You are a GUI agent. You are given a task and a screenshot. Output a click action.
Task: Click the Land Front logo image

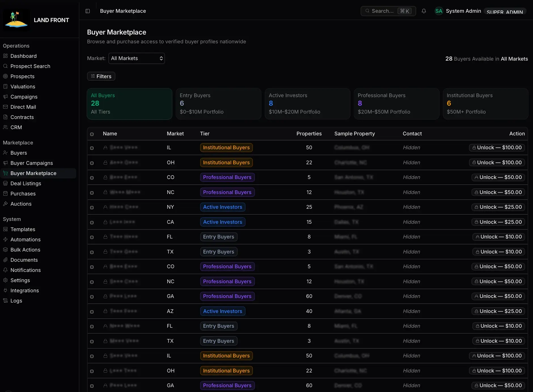point(16,20)
